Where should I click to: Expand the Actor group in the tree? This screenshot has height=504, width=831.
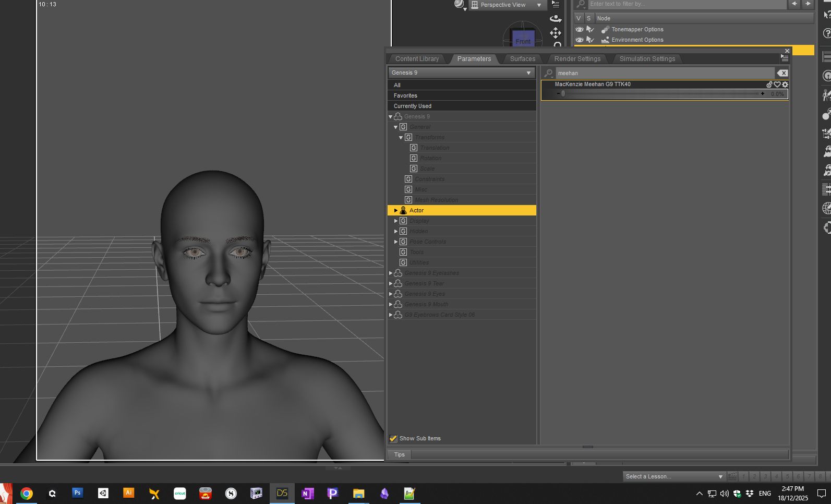click(x=396, y=211)
